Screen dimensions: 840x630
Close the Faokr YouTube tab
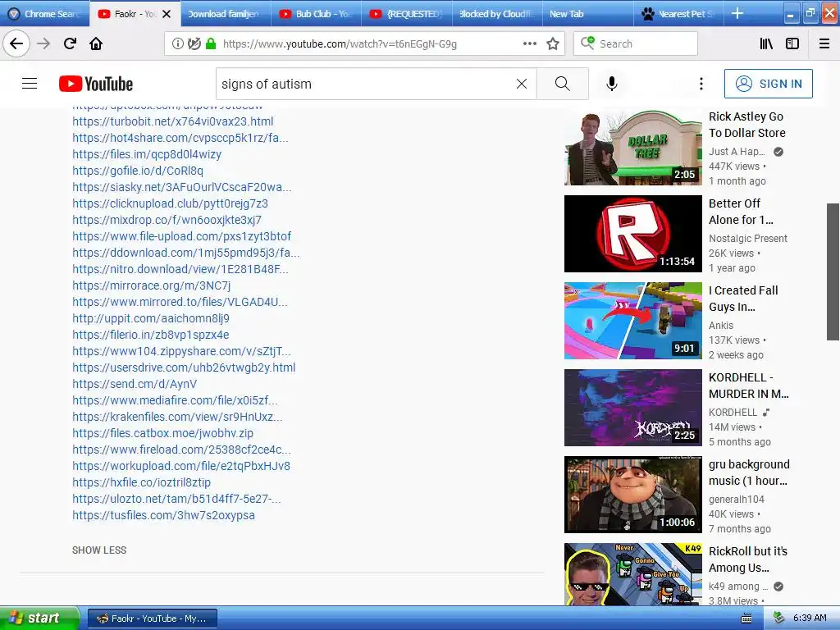click(x=167, y=14)
